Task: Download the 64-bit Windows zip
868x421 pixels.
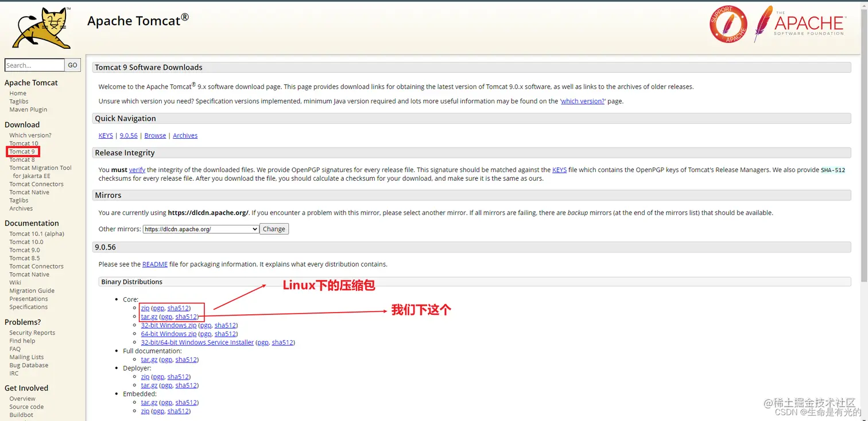Action: [x=168, y=333]
